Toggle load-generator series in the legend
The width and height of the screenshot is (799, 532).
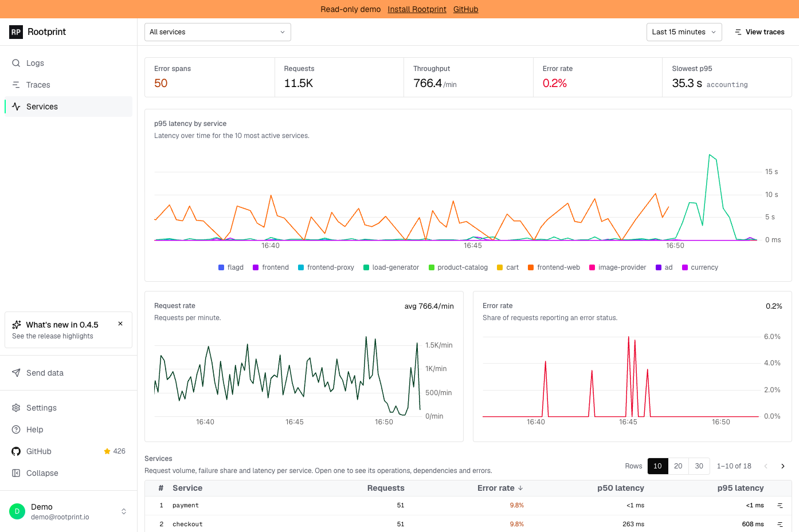tap(391, 267)
